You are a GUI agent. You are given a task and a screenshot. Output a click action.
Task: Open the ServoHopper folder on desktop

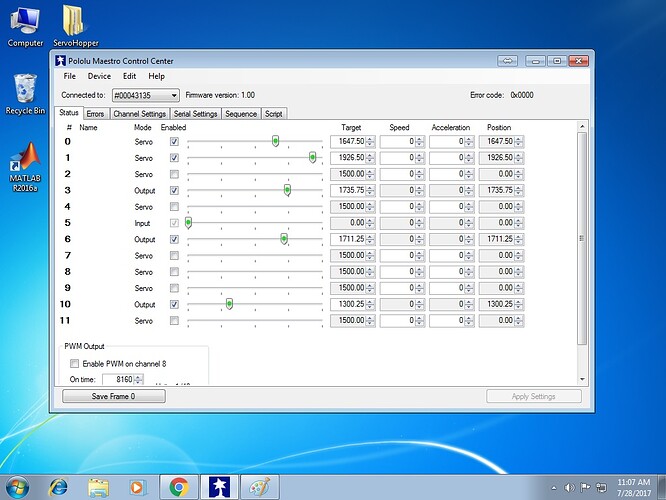(73, 22)
